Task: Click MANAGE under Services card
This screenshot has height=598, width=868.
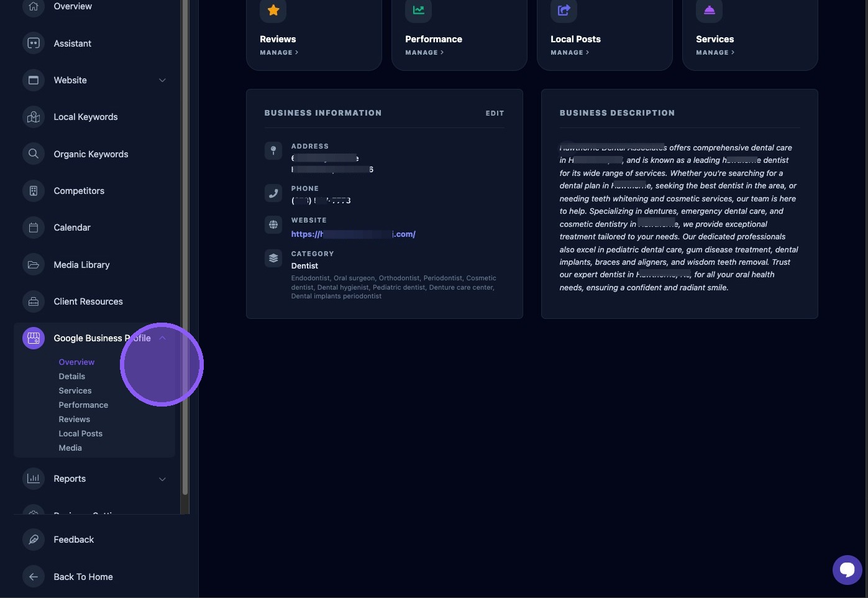Action: click(715, 53)
